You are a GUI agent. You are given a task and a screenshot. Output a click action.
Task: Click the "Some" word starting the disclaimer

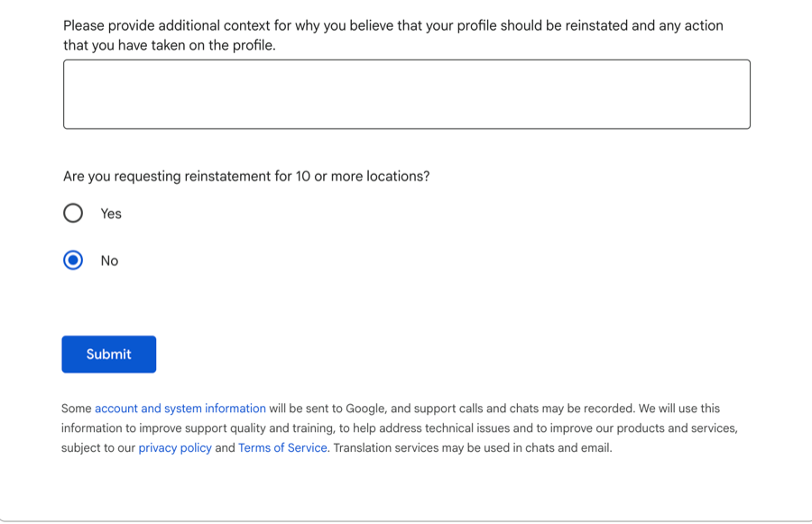point(77,409)
